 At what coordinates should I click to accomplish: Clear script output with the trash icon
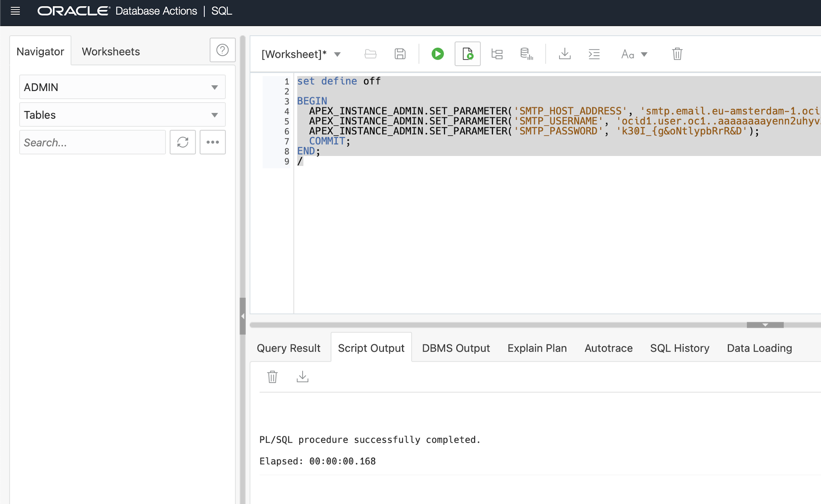tap(272, 377)
